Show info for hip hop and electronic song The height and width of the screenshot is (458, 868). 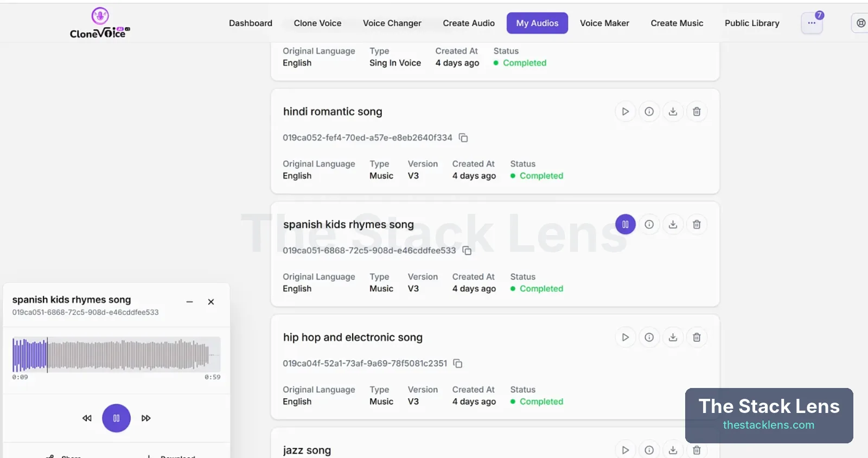[649, 338]
